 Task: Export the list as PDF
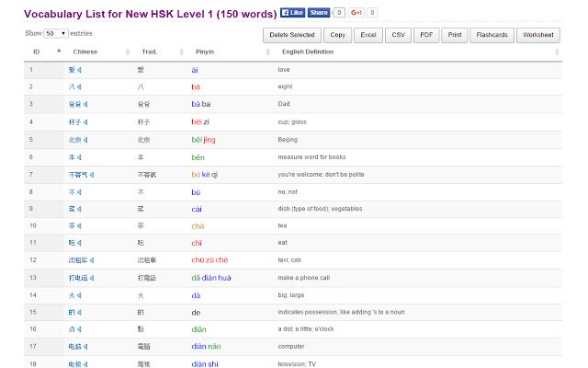(426, 35)
